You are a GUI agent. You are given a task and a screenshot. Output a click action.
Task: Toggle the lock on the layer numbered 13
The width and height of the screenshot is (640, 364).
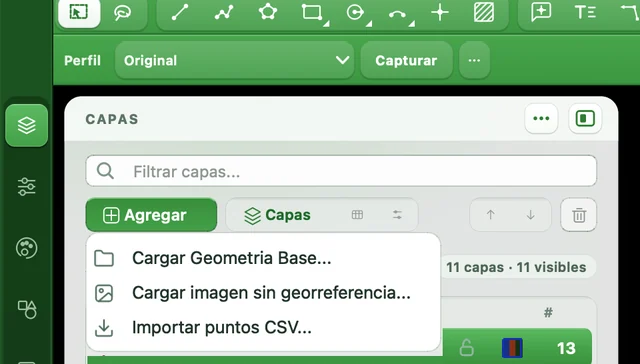tap(467, 348)
